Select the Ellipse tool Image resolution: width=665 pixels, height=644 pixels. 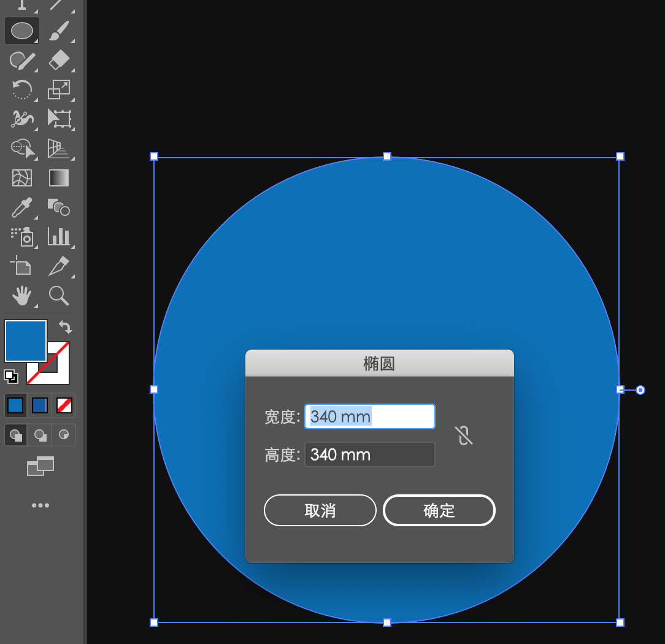pyautogui.click(x=21, y=31)
